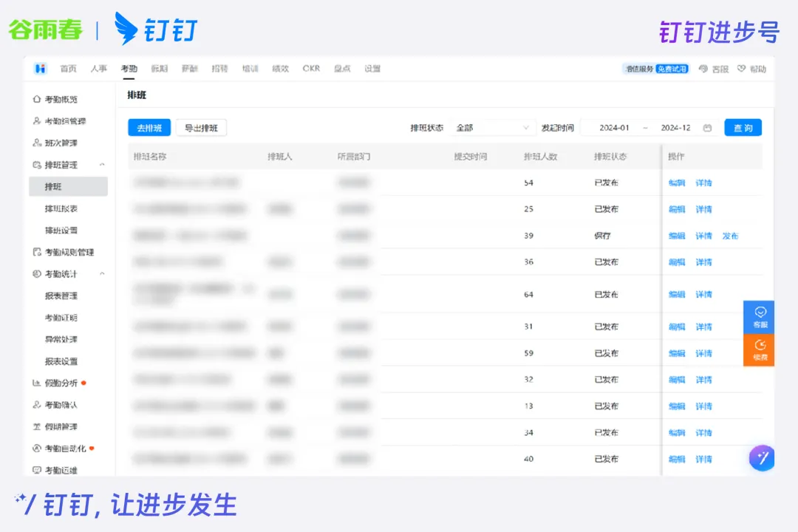Click the house icon beside 考勤概览

(x=37, y=99)
